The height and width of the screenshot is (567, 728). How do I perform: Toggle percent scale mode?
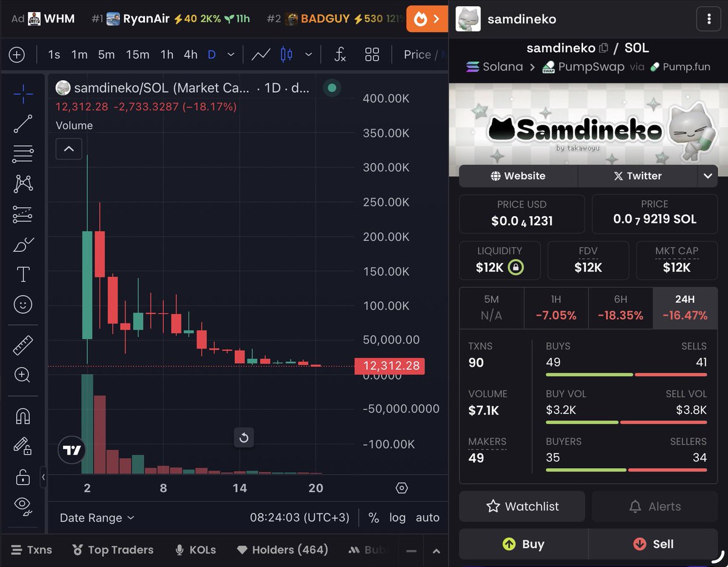[x=374, y=518]
